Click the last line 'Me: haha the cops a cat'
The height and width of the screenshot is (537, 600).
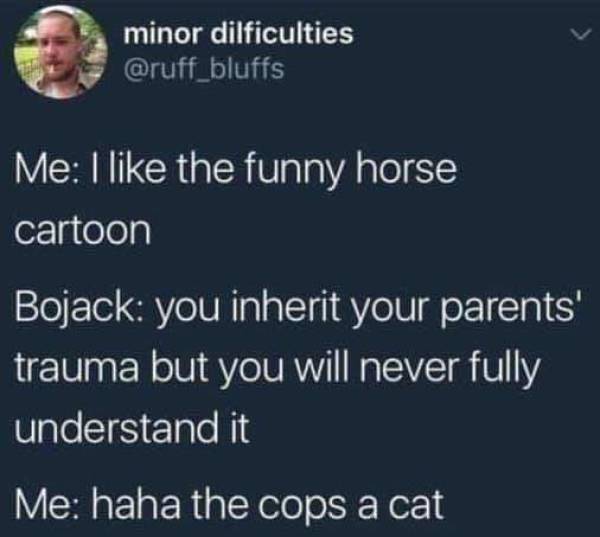pyautogui.click(x=229, y=504)
